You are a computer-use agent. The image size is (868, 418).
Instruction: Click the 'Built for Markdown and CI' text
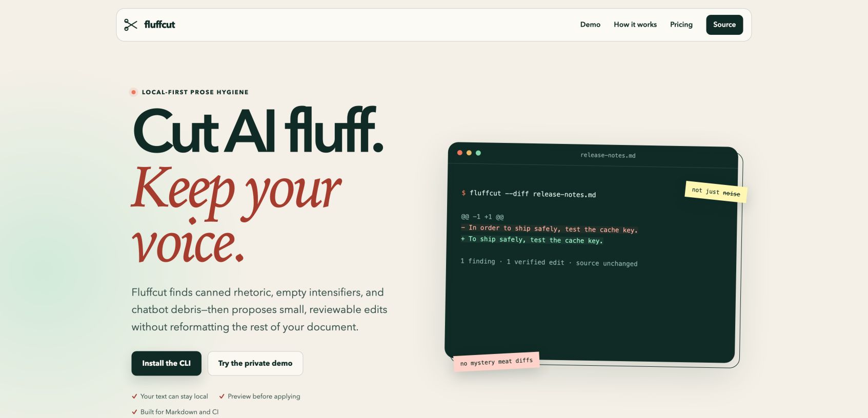tap(179, 412)
